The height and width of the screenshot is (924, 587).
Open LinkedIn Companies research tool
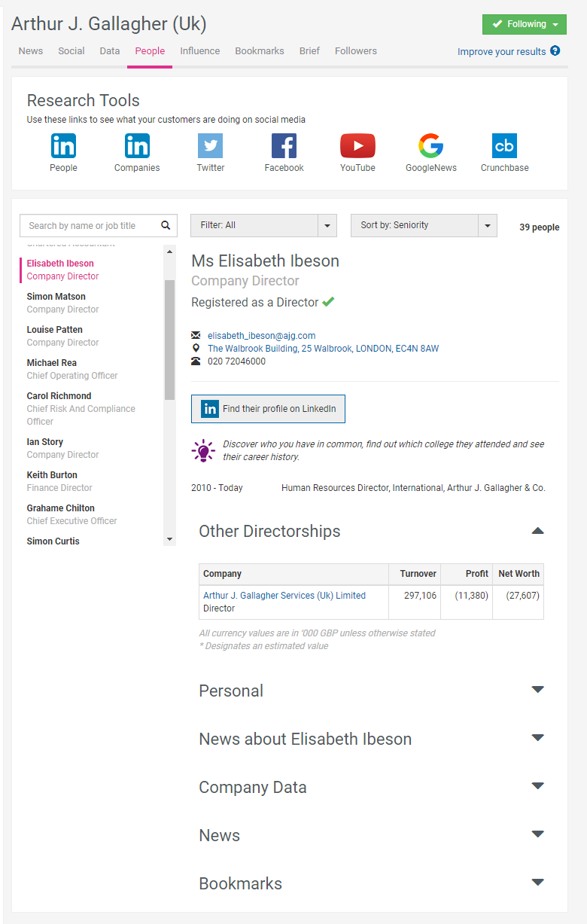click(x=137, y=153)
